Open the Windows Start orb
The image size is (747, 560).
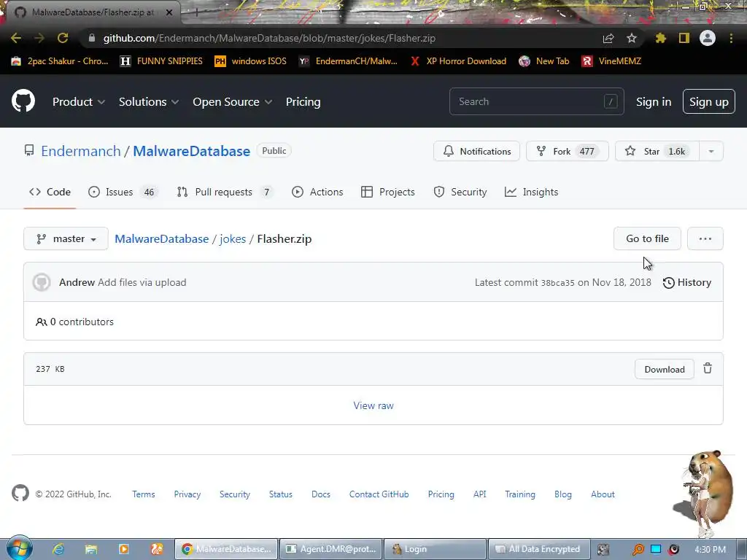(x=19, y=548)
